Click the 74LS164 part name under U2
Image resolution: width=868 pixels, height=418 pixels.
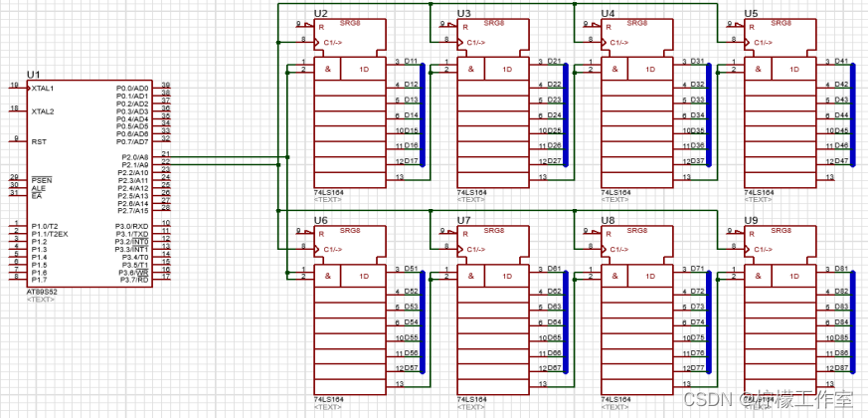(x=328, y=193)
